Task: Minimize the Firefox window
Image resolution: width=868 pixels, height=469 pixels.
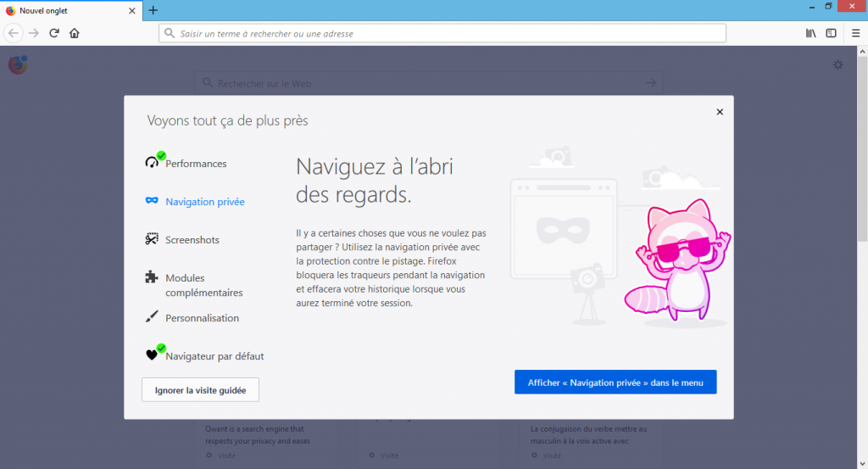Action: coord(812,7)
